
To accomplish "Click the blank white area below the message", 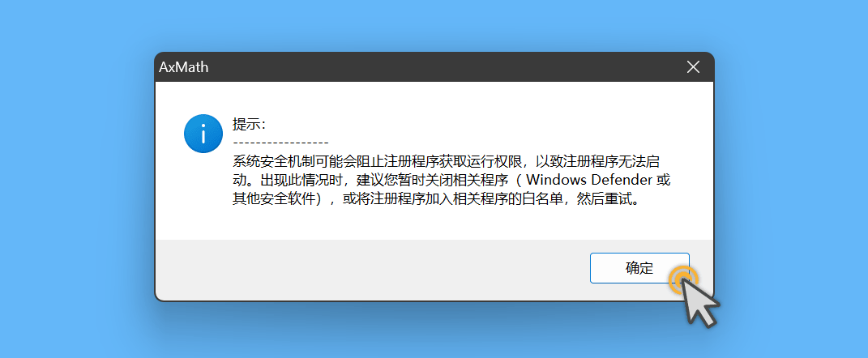I will (432, 224).
